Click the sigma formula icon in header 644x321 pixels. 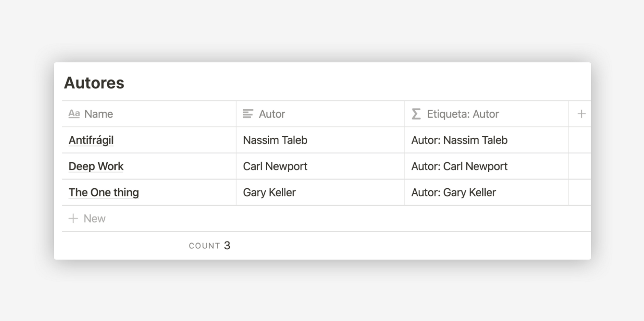pos(416,114)
